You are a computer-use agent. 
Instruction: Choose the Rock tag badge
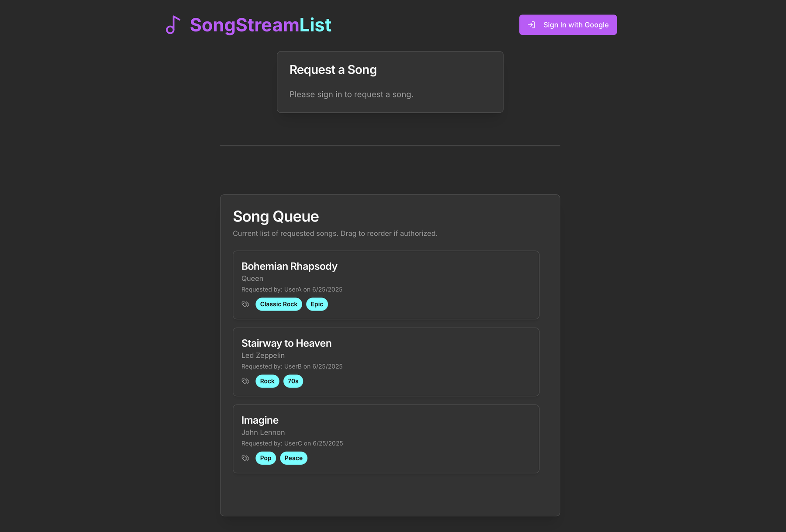267,381
